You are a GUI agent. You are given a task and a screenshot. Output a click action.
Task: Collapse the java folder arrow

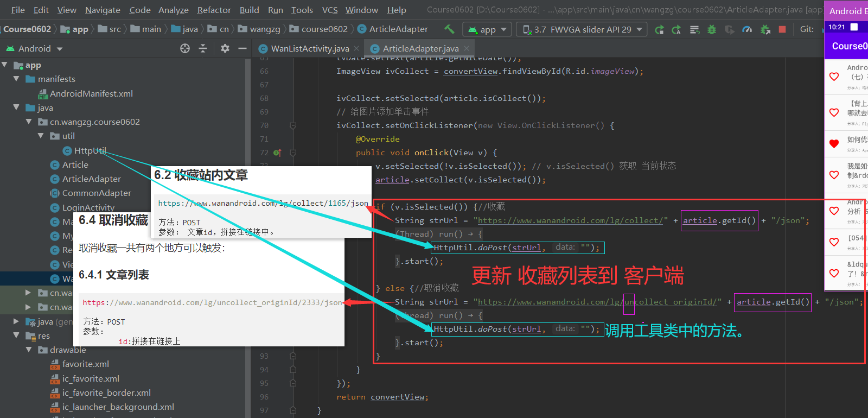17,107
